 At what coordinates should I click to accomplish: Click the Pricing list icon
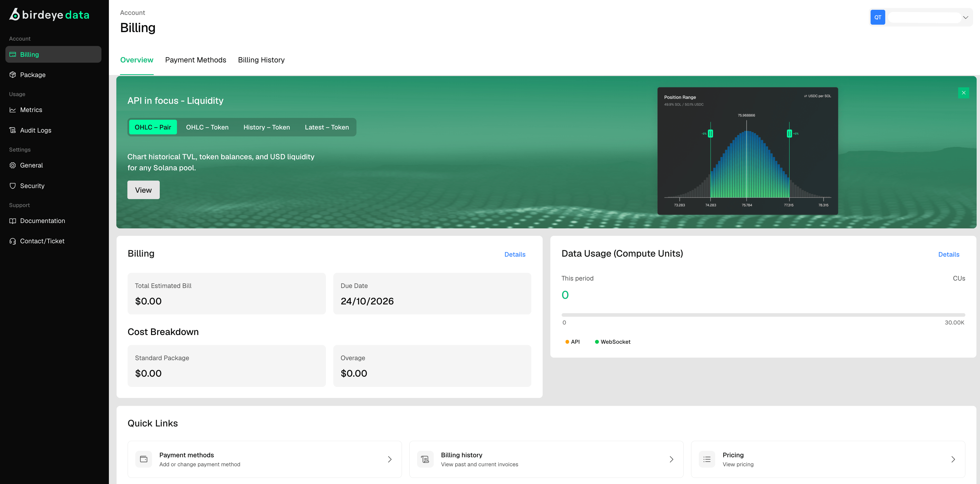[x=707, y=459]
